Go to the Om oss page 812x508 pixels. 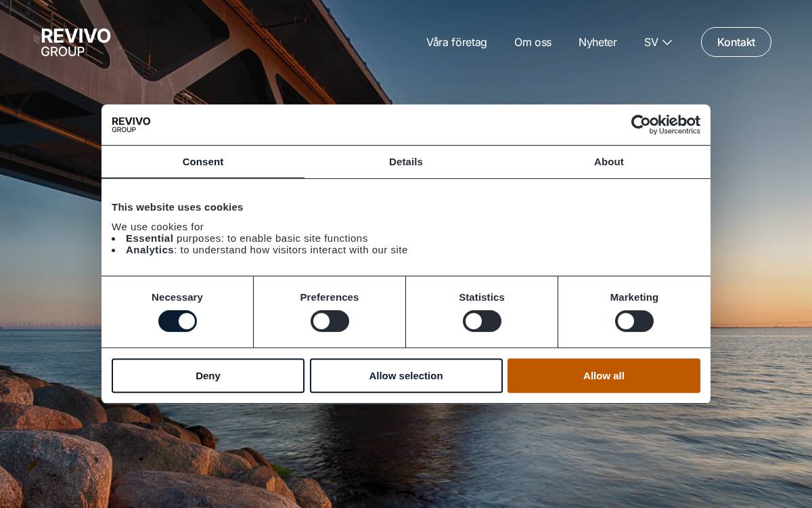pos(533,42)
